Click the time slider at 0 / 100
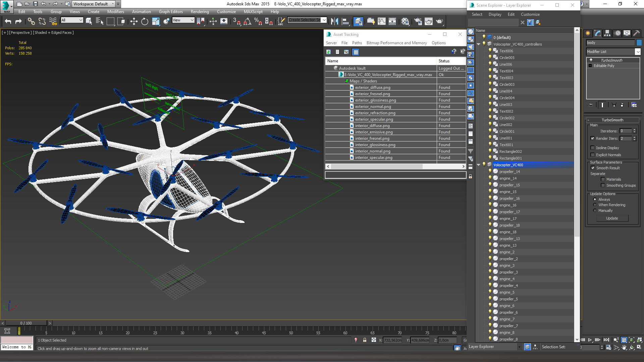This screenshot has width=644, height=362. tap(26, 323)
